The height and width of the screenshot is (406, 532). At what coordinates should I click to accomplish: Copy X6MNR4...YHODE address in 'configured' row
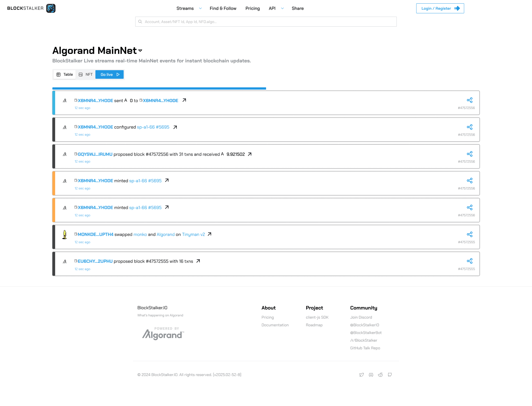coord(76,126)
